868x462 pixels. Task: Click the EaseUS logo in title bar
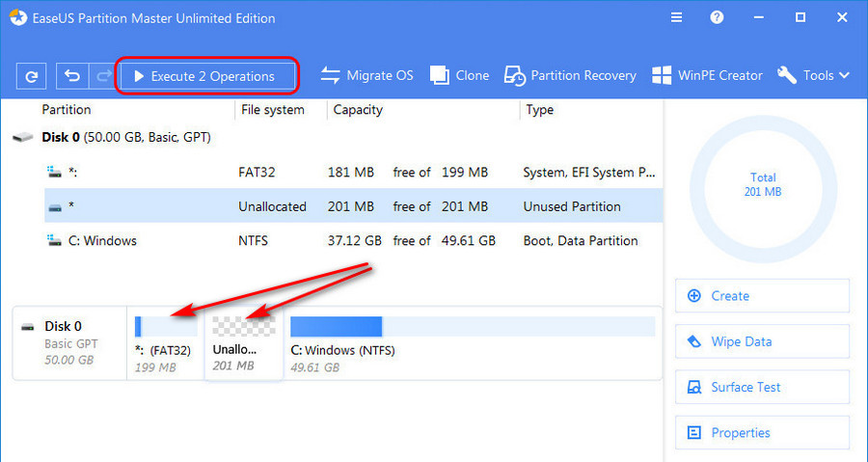pyautogui.click(x=18, y=17)
